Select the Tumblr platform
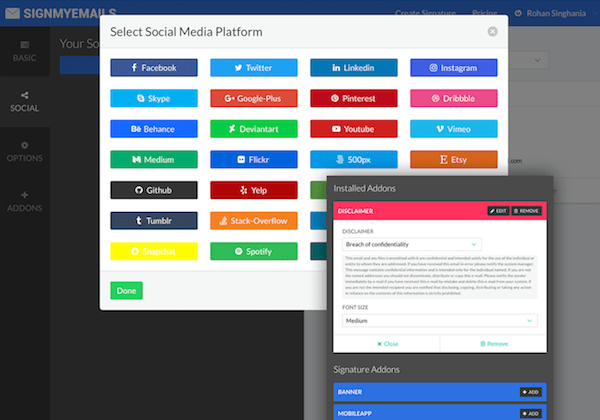 click(x=154, y=221)
